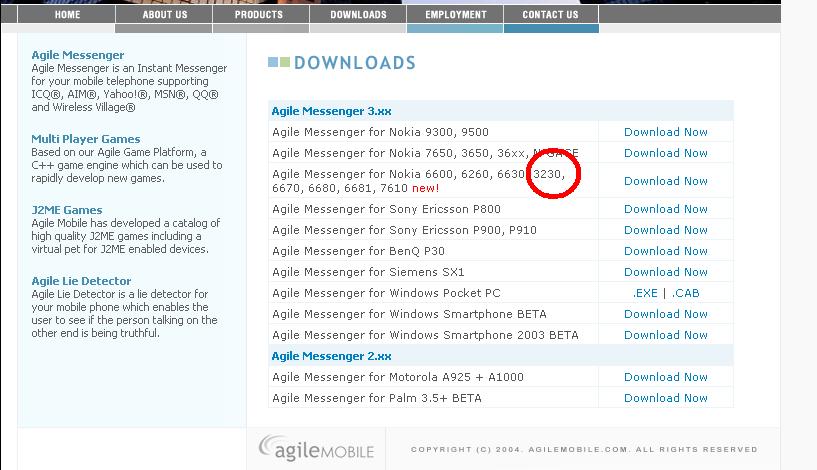
Task: Download Now for Nokia 6600, 6260 row
Action: point(665,181)
